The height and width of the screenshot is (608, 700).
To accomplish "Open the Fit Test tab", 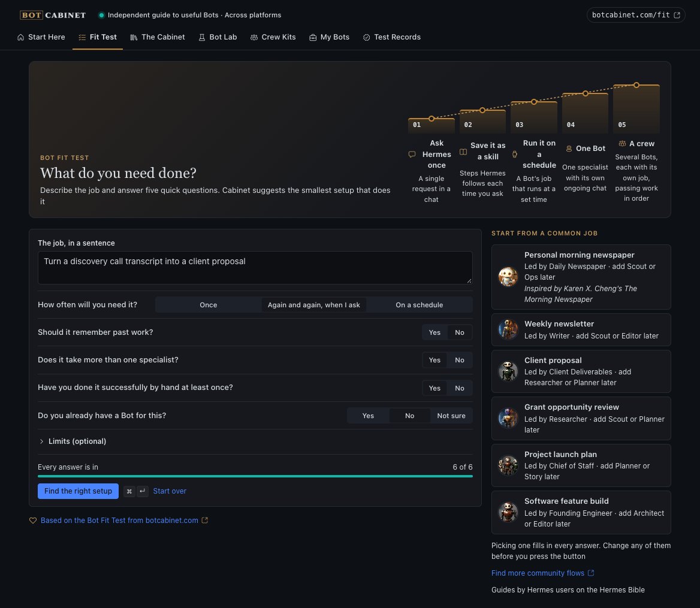I will pos(98,38).
